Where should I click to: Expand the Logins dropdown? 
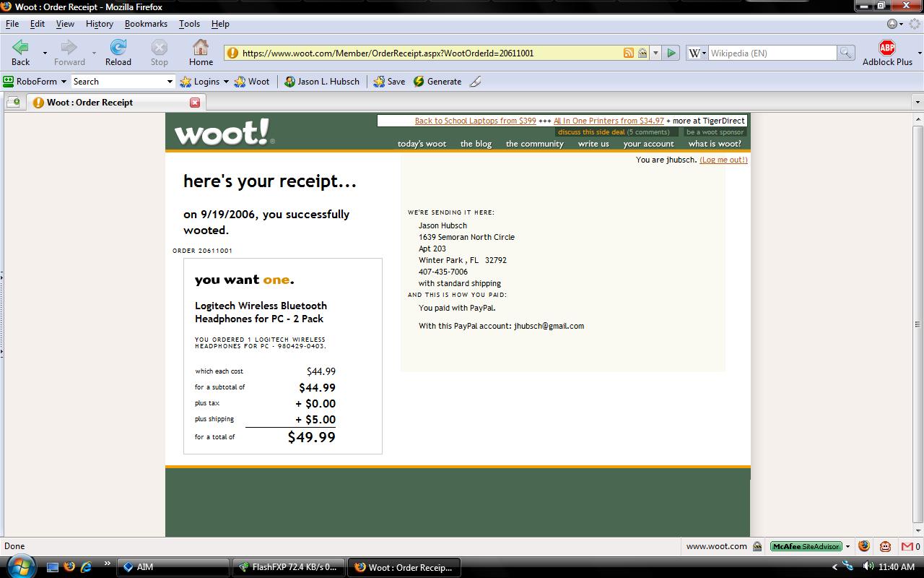pyautogui.click(x=225, y=82)
